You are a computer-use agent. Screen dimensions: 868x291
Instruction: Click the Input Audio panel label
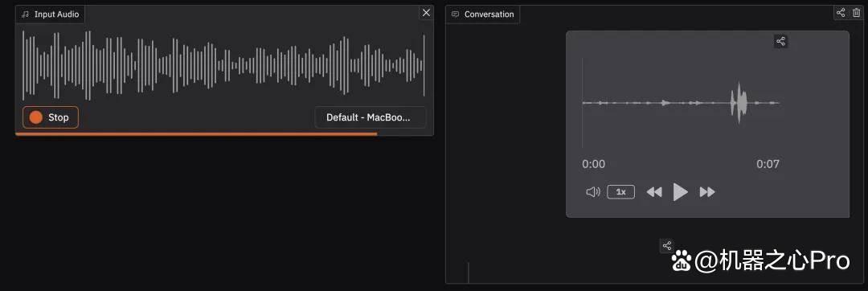56,14
